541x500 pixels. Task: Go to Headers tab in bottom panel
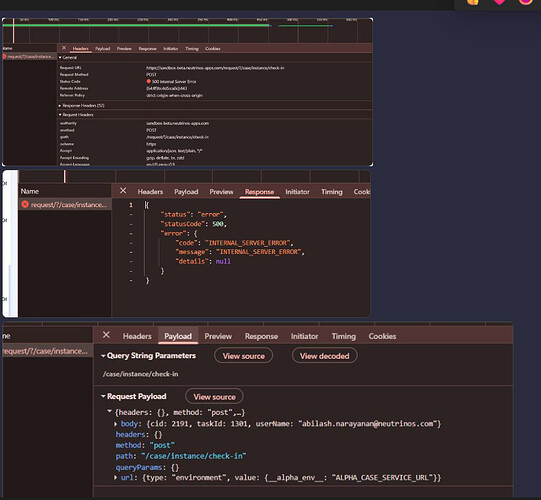click(x=137, y=336)
